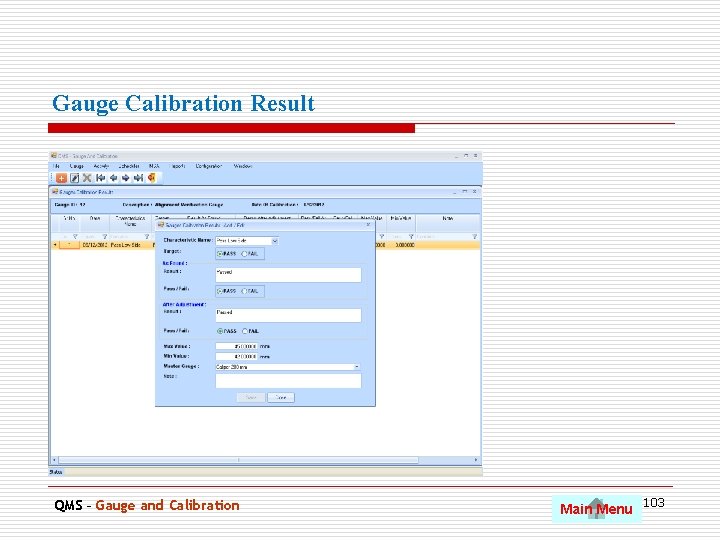
Task: Open the Master Gauge dropdown
Action: [357, 367]
